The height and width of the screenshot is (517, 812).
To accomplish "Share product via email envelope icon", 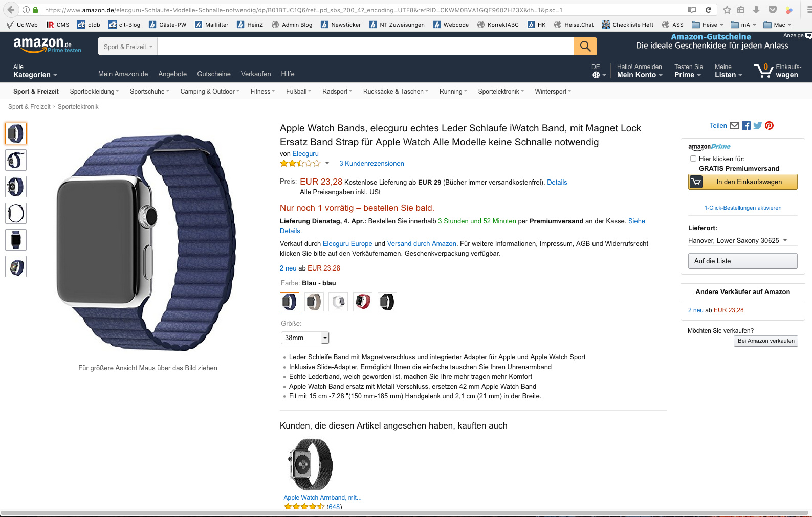I will (734, 126).
